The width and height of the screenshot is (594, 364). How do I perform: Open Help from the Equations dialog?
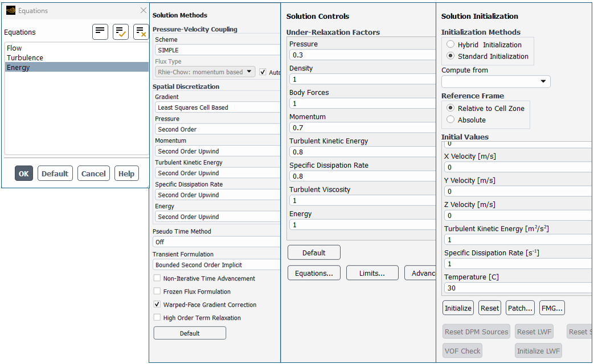click(126, 173)
